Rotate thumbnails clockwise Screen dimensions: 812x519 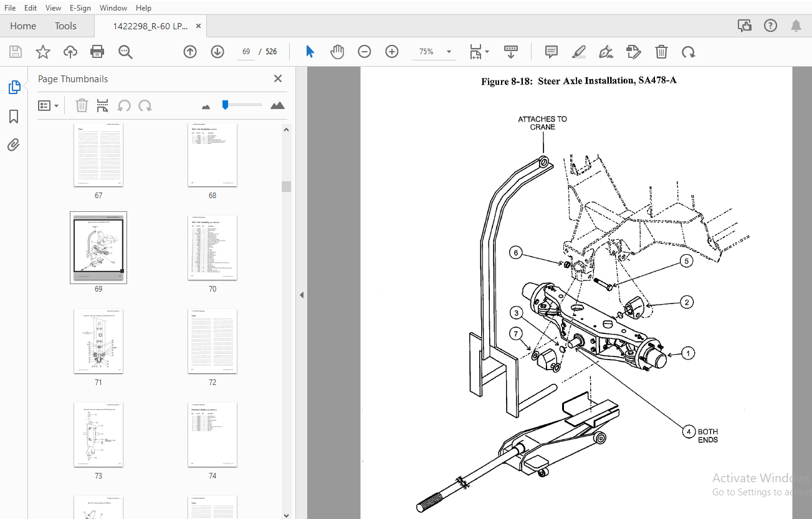click(145, 105)
